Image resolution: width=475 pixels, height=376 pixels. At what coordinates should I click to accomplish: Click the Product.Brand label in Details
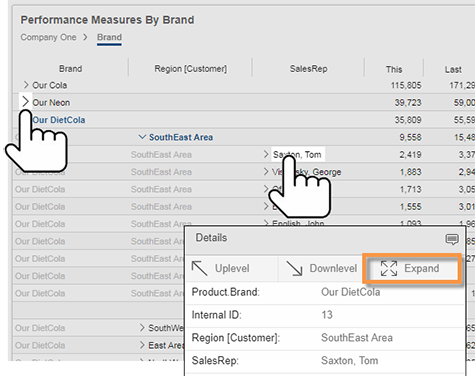(x=226, y=292)
